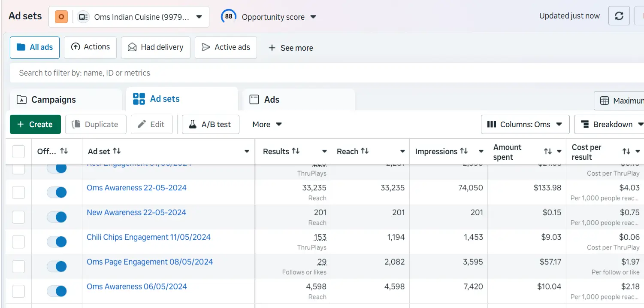This screenshot has height=308, width=644.
Task: Click the green Create button
Action: (x=35, y=125)
